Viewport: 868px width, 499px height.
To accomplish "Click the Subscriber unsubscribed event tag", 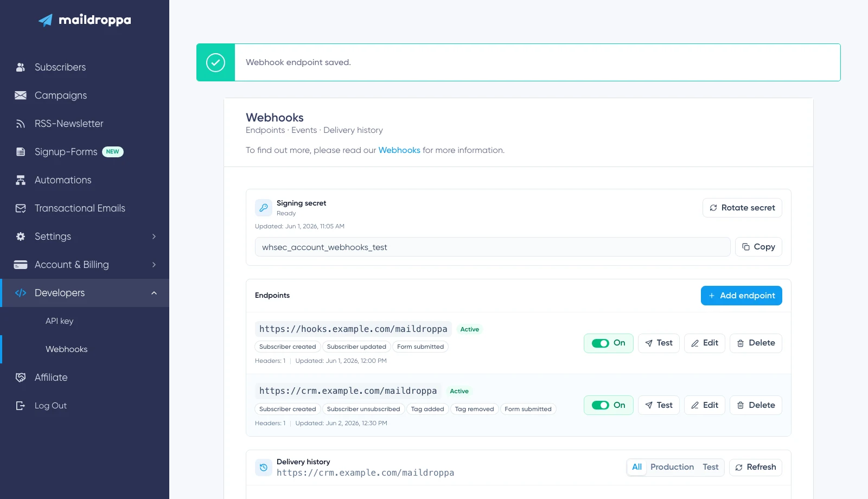I will pos(363,409).
